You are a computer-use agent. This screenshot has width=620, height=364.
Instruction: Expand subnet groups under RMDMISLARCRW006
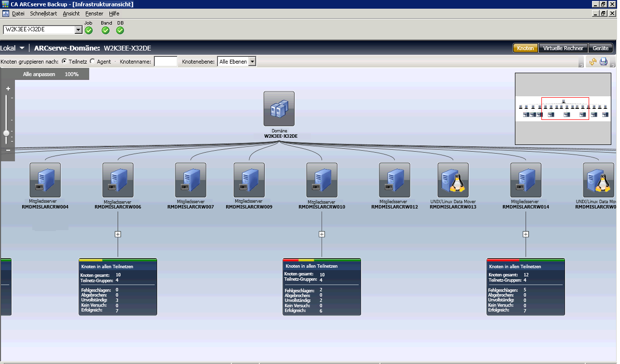118,234
